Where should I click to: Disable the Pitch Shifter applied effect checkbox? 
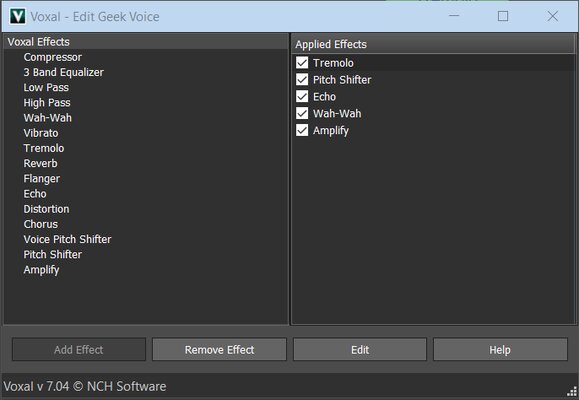point(302,79)
